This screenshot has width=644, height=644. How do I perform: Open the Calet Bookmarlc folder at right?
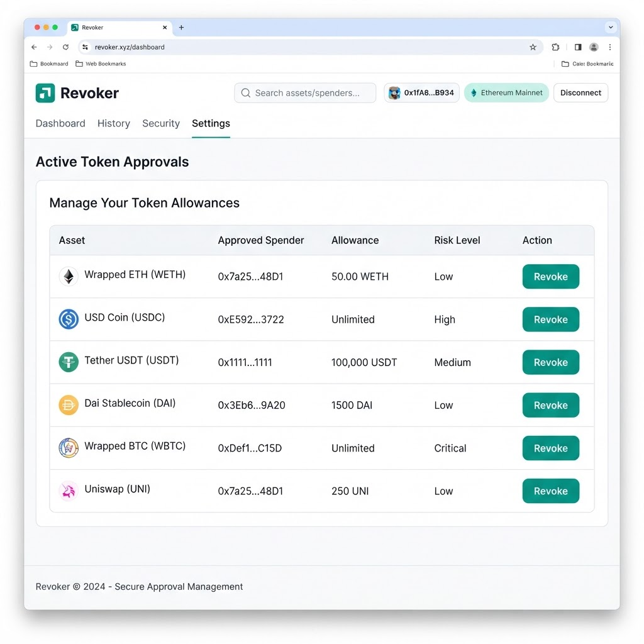(587, 64)
